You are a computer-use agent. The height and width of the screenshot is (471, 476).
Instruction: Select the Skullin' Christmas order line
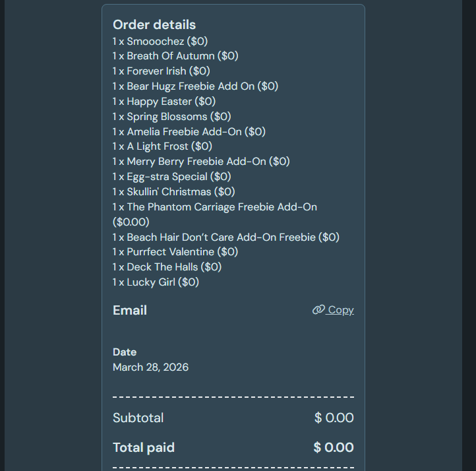(x=173, y=192)
